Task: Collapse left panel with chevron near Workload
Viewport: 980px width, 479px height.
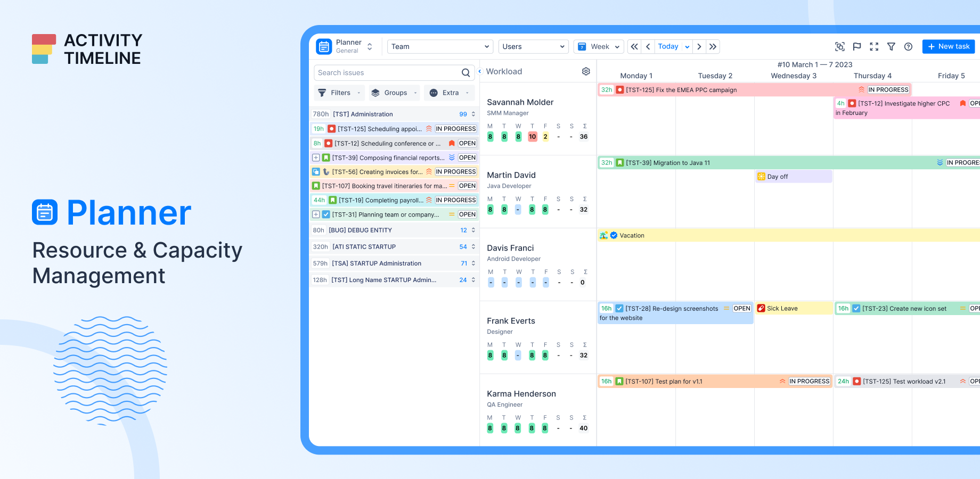Action: 479,71
